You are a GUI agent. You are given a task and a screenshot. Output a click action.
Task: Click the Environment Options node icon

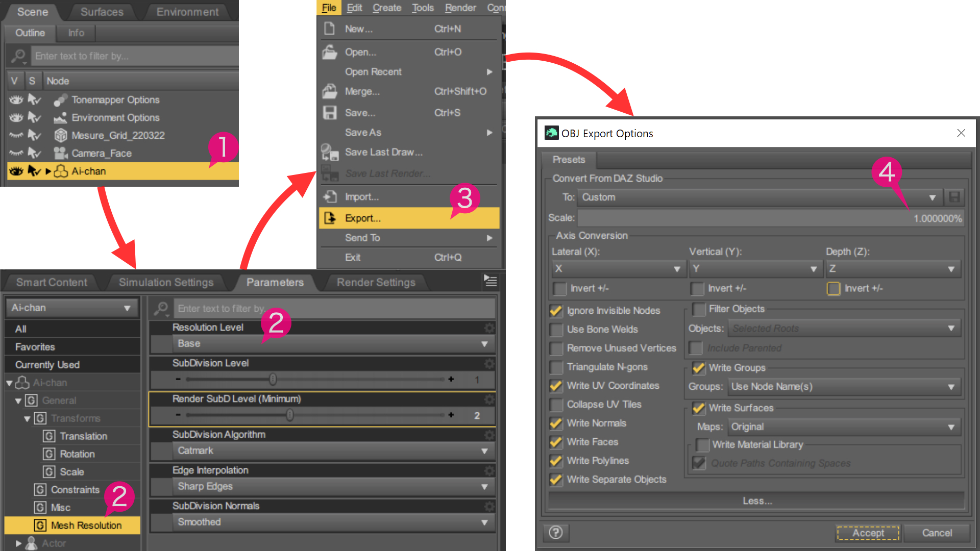[60, 118]
